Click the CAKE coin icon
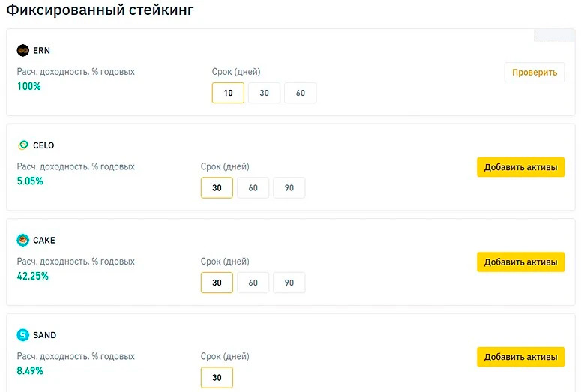 23,241
